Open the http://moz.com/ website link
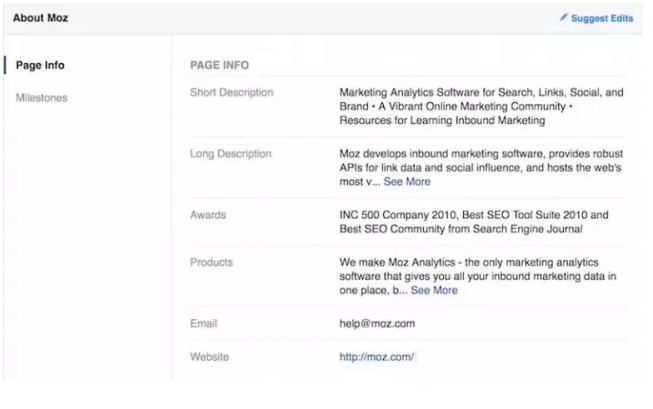This screenshot has height=409, width=653. [376, 357]
